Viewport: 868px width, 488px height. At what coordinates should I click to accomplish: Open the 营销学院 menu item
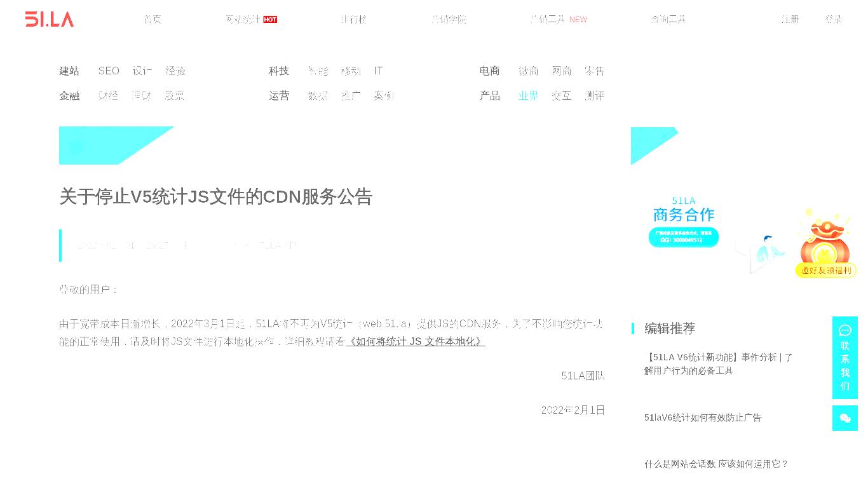point(449,19)
